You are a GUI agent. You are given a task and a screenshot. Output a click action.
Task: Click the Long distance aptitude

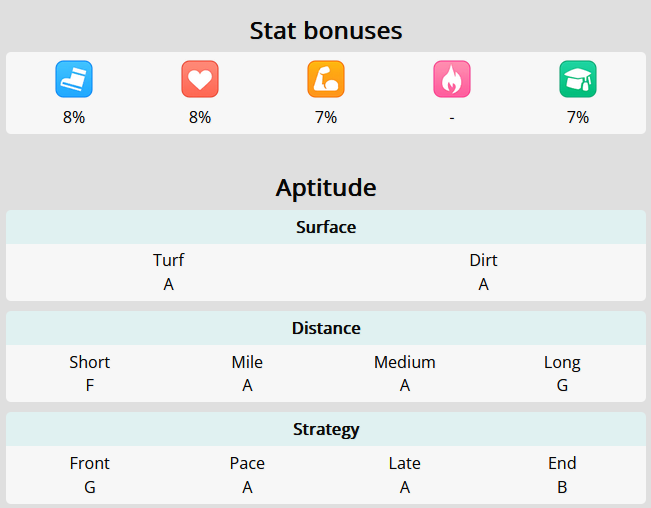coord(562,374)
